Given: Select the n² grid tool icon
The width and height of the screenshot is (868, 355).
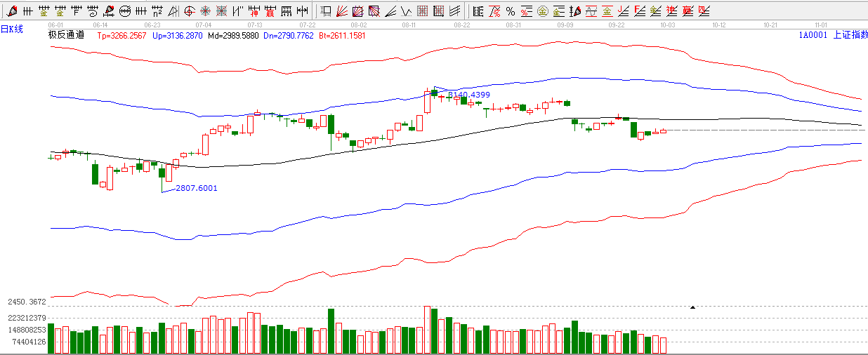Looking at the screenshot, I should [x=157, y=11].
